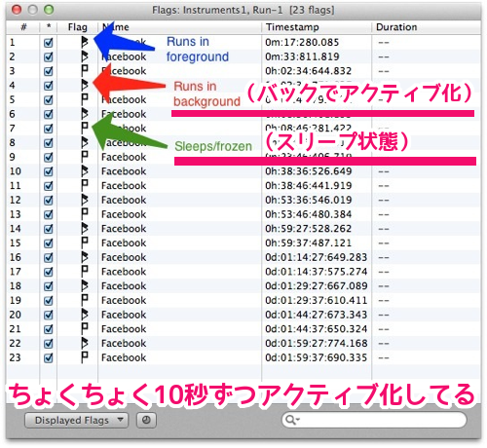This screenshot has width=487, height=448.
Task: Click the flag icon in row 16
Action: pos(85,257)
